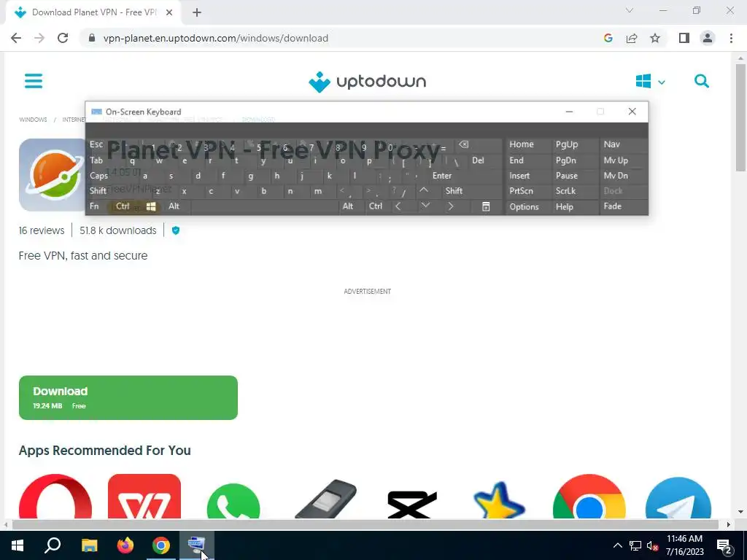This screenshot has width=747, height=560.
Task: Open the WhatsApp recommended app icon
Action: click(233, 500)
